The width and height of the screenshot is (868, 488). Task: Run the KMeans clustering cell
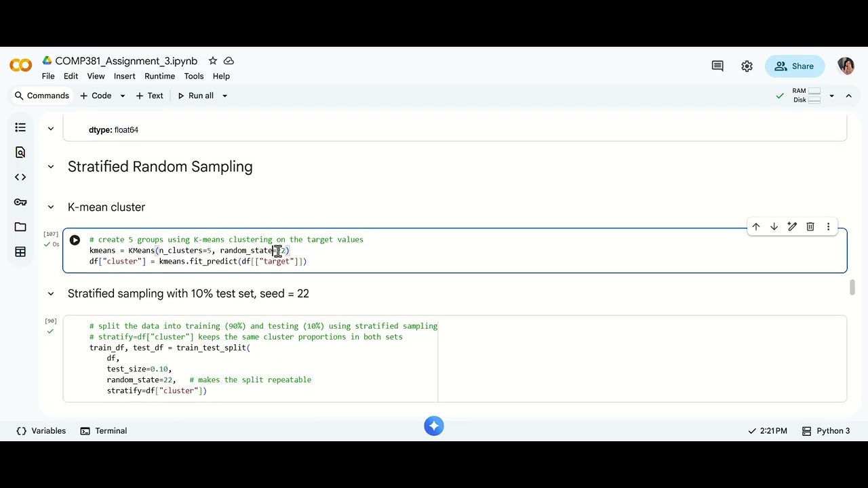coord(75,240)
